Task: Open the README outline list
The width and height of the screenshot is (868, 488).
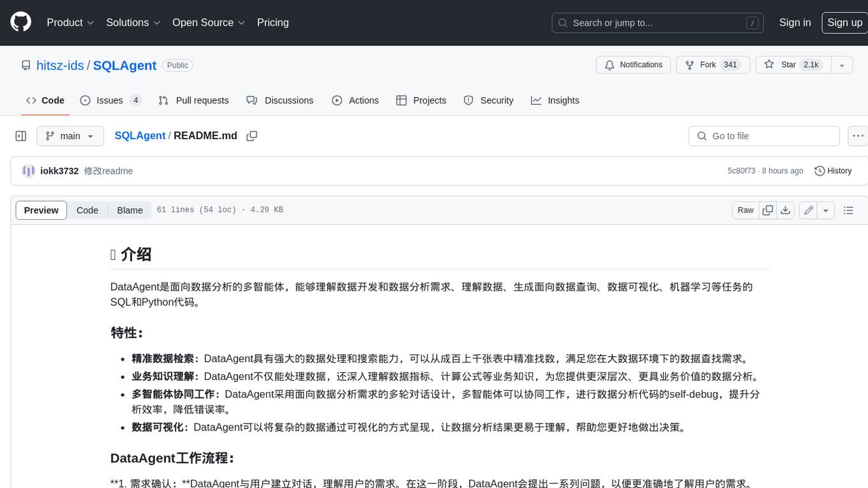Action: pos(848,210)
